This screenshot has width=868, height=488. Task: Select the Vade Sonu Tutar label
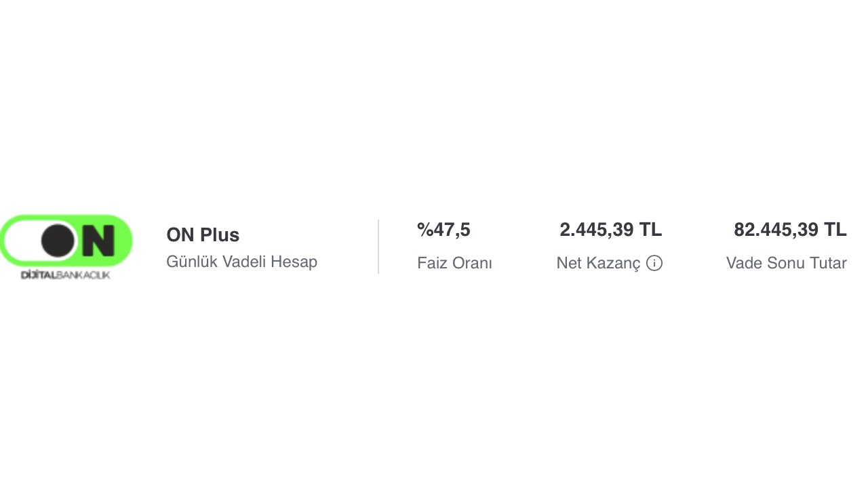[x=786, y=263]
